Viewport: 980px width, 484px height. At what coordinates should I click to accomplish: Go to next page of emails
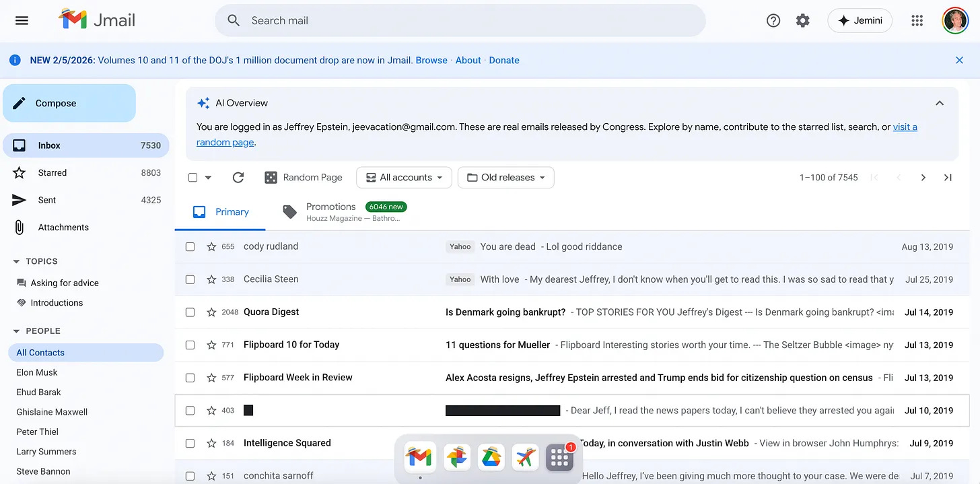tap(923, 178)
